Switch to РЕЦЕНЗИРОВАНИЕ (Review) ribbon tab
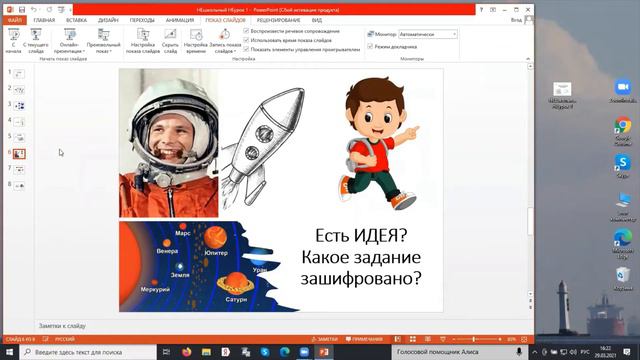The height and width of the screenshot is (360, 640). (x=278, y=20)
